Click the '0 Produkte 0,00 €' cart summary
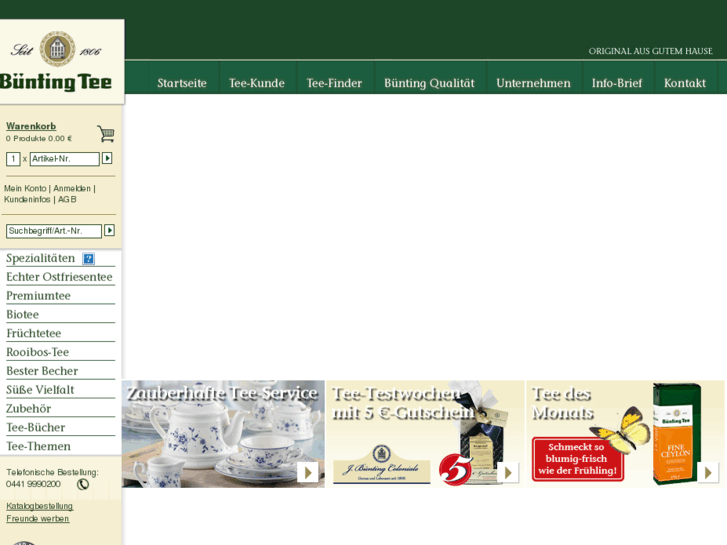Screen dimensions: 727x545 click(x=39, y=138)
